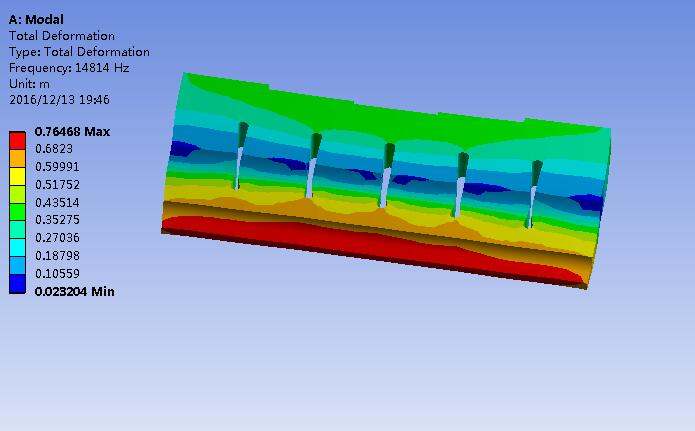Click the 0.43514 legend value

(x=57, y=203)
